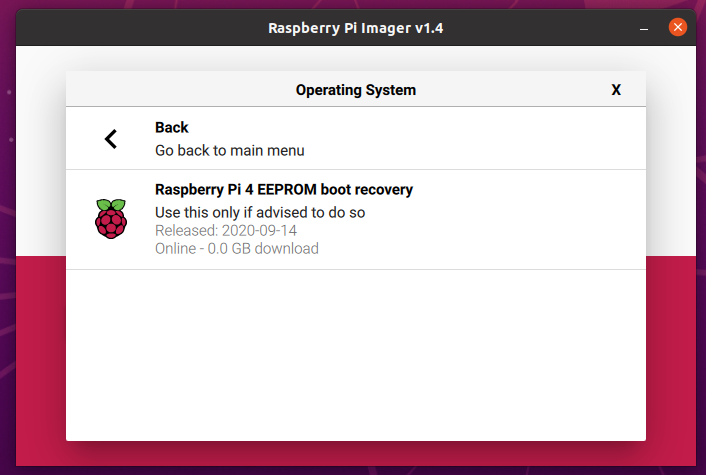Select 'Raspberry Pi 4 EEPROM boot recovery' title
Image resolution: width=706 pixels, height=475 pixels.
(284, 190)
